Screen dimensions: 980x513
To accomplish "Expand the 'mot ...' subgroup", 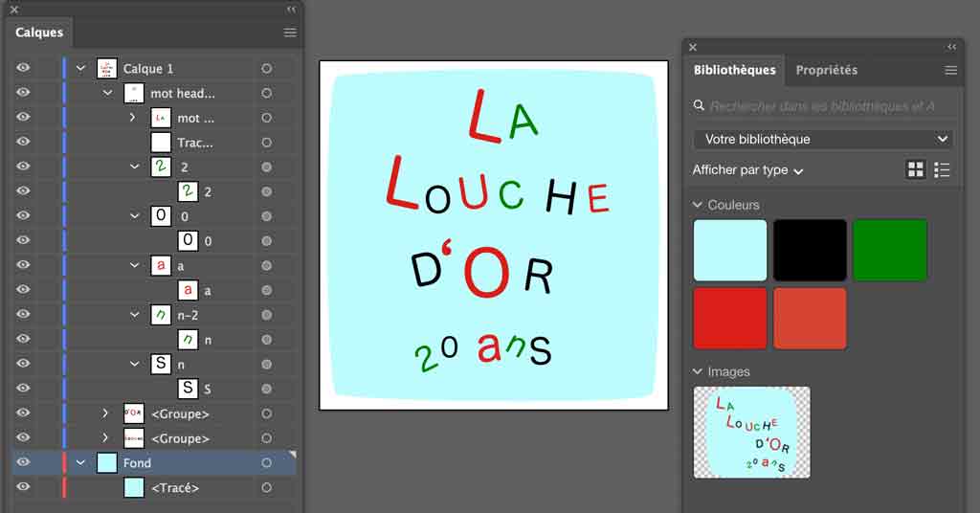I will [x=132, y=118].
